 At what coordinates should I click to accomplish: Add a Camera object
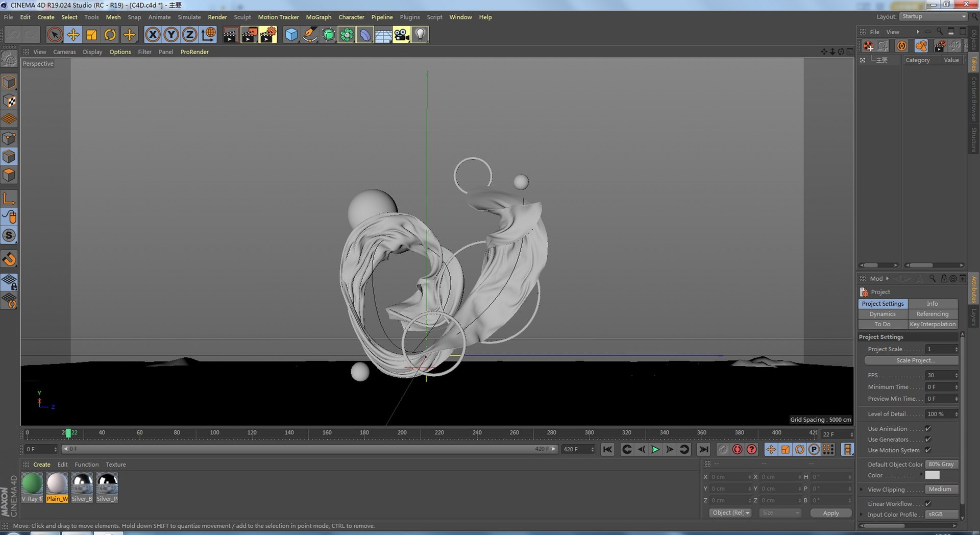(x=402, y=35)
